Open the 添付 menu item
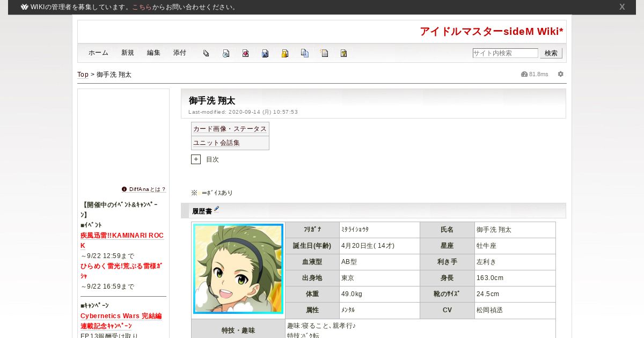 coord(180,53)
